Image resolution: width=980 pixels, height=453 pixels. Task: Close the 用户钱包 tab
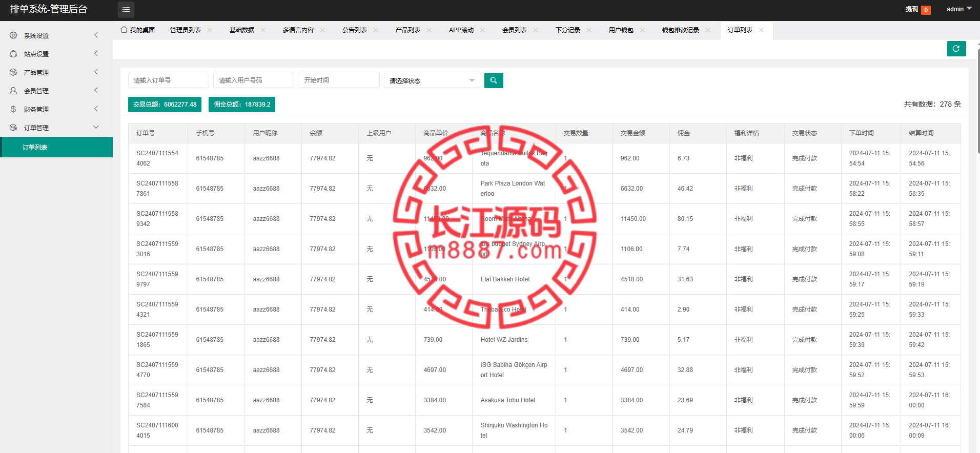coord(642,30)
